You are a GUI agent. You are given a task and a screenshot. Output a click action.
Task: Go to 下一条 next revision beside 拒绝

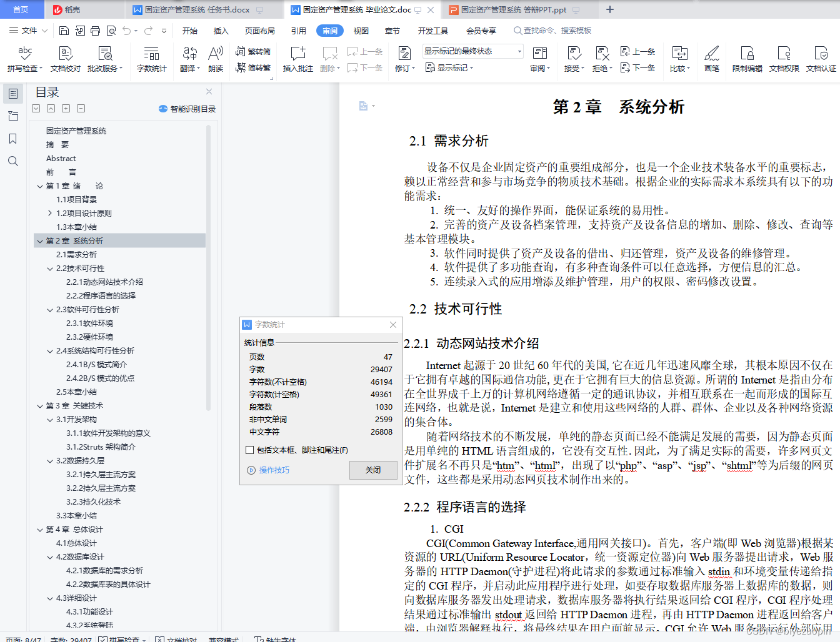[x=638, y=67]
